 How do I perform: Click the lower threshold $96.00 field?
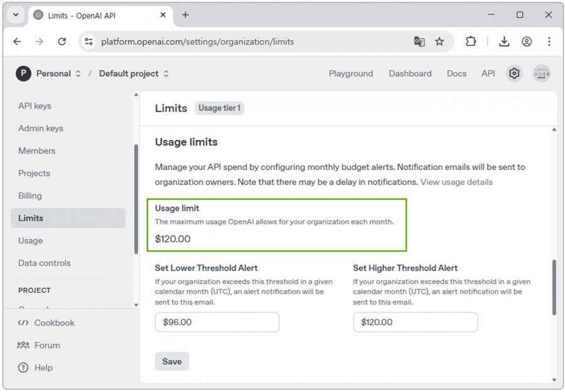point(217,322)
